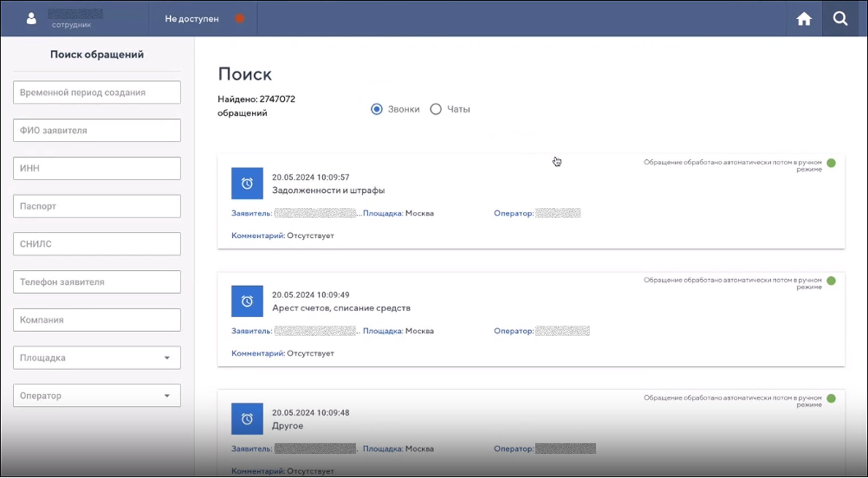Select the Чаты radio button

click(x=436, y=109)
